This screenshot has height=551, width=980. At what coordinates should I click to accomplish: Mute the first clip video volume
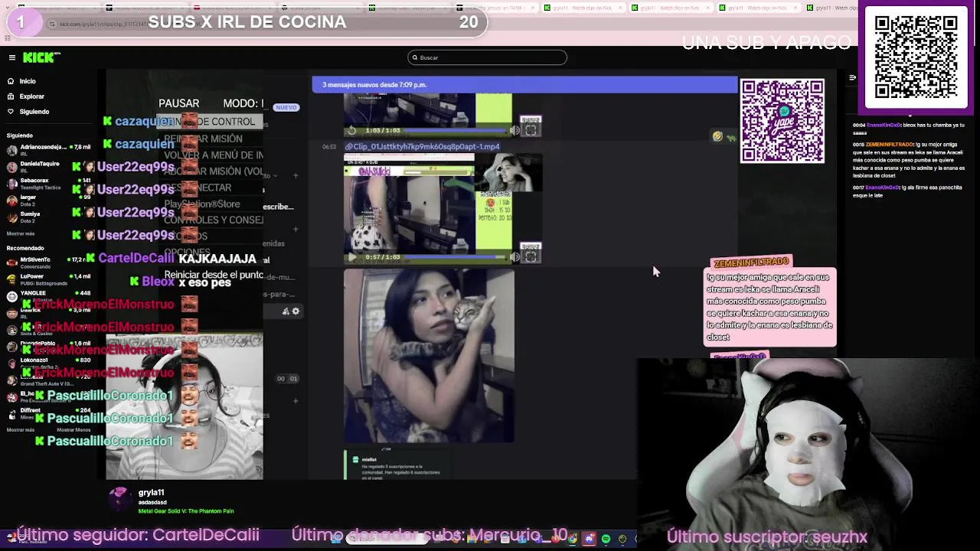click(x=514, y=130)
